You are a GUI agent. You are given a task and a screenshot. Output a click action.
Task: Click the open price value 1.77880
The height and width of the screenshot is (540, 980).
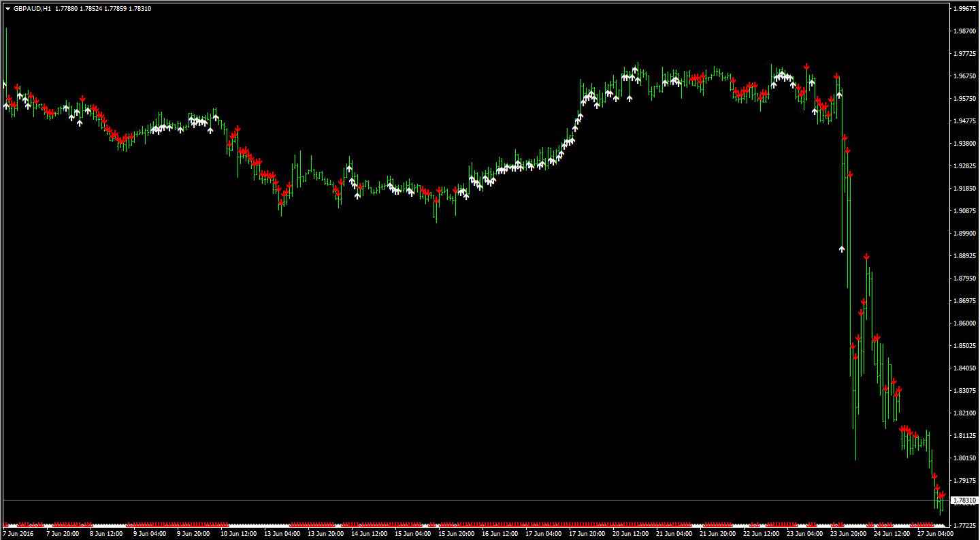[x=66, y=9]
